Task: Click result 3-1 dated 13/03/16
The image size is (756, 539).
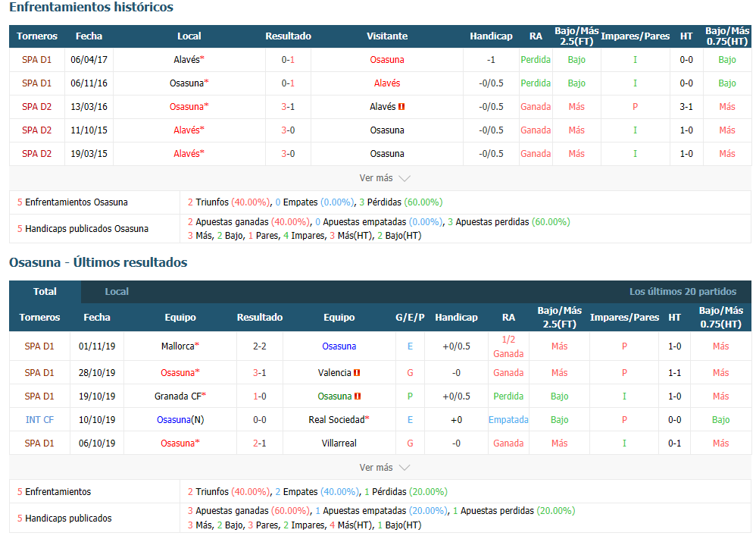Action: pos(289,107)
